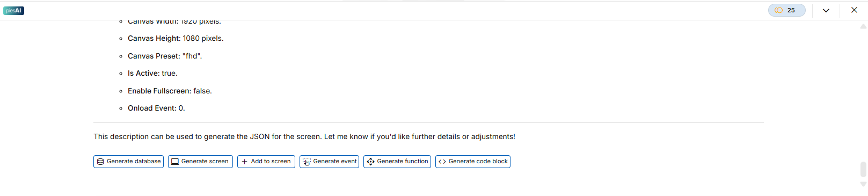
Task: Click the coin icon in the credits badge
Action: 779,10
